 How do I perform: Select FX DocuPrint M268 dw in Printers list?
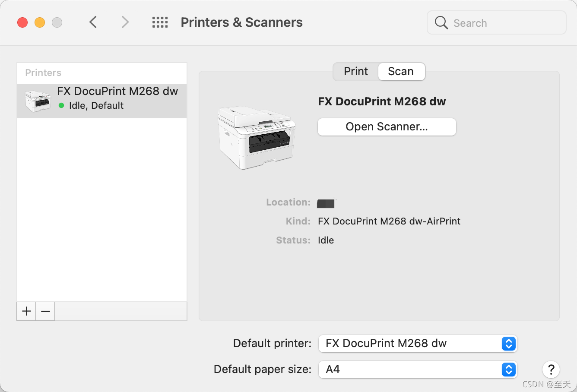(x=102, y=101)
